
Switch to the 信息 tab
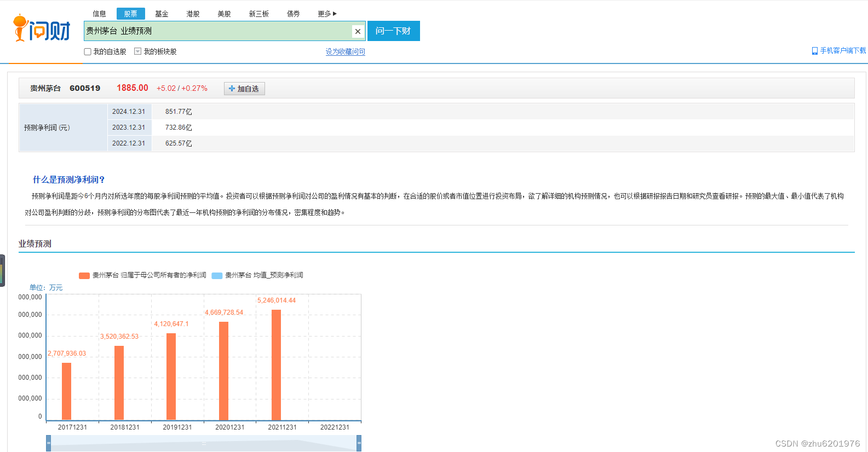(100, 14)
